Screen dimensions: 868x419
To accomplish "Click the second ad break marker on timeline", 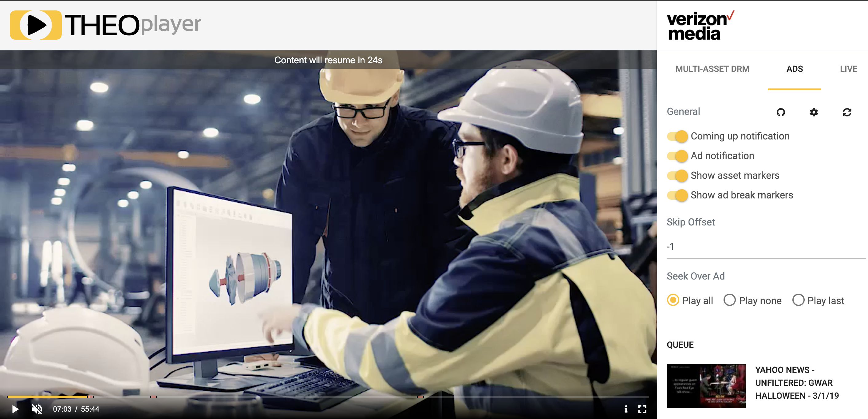I will click(x=154, y=397).
